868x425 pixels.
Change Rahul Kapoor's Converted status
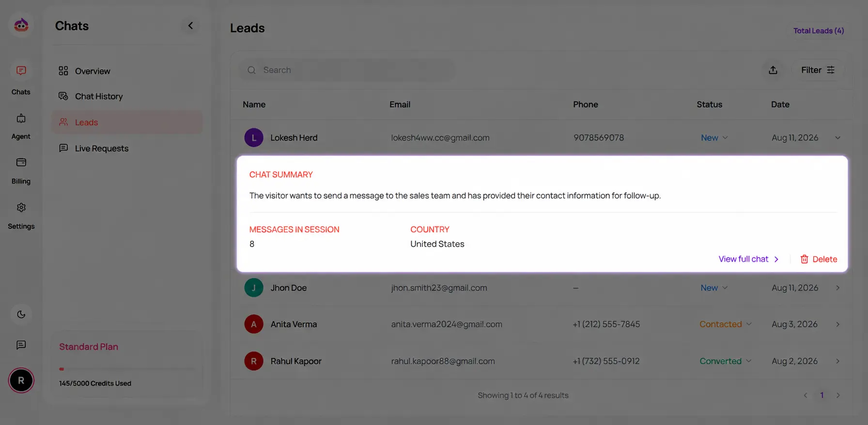pyautogui.click(x=726, y=361)
